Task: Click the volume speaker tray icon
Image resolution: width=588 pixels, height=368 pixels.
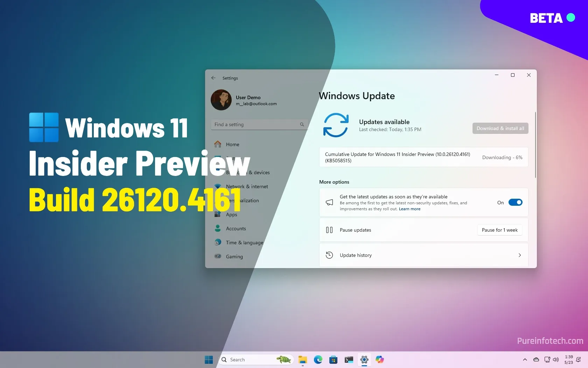Action: click(555, 360)
